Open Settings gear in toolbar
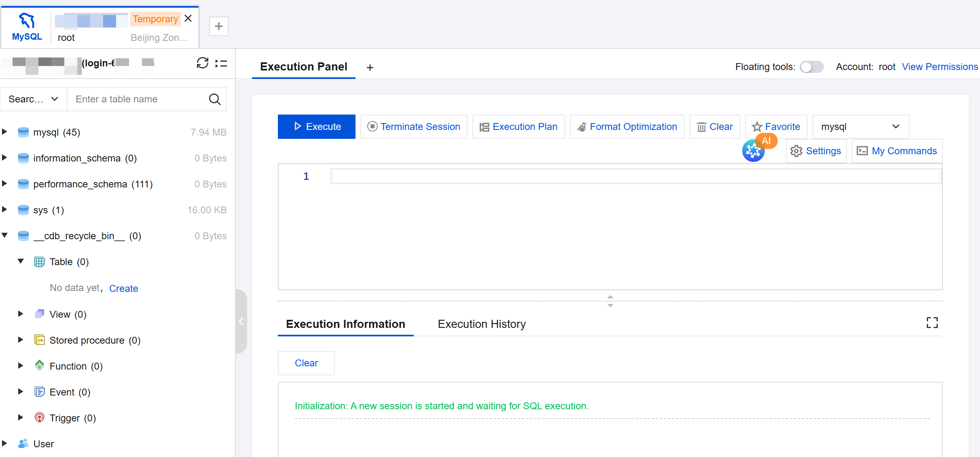The width and height of the screenshot is (980, 457). [x=816, y=151]
